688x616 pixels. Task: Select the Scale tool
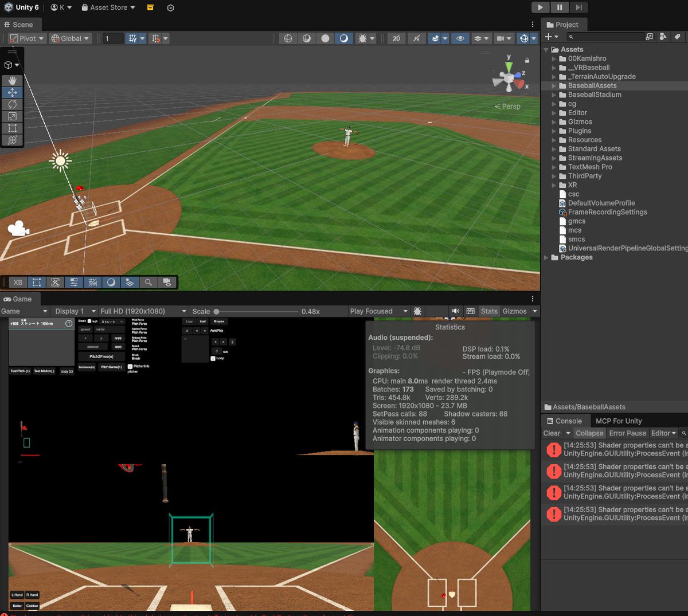pyautogui.click(x=12, y=116)
